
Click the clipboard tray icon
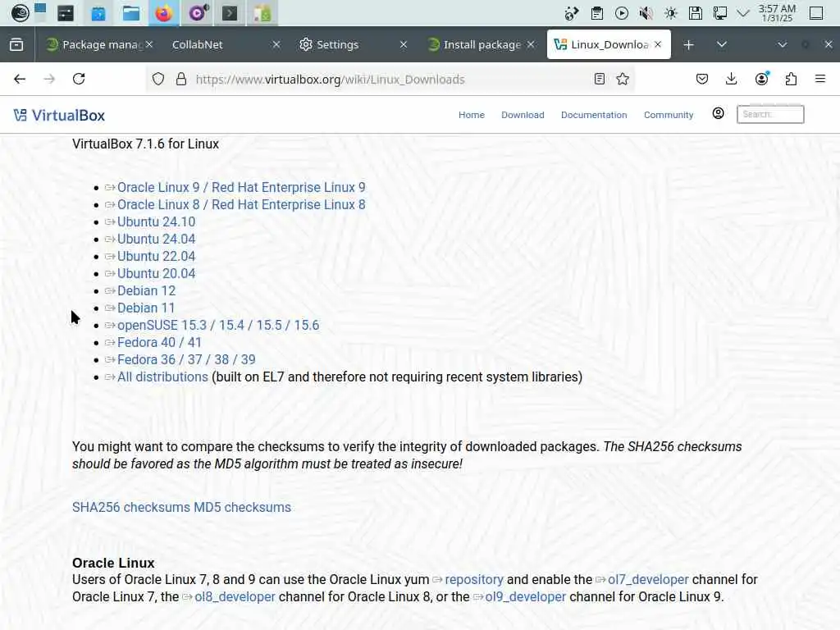(x=597, y=13)
